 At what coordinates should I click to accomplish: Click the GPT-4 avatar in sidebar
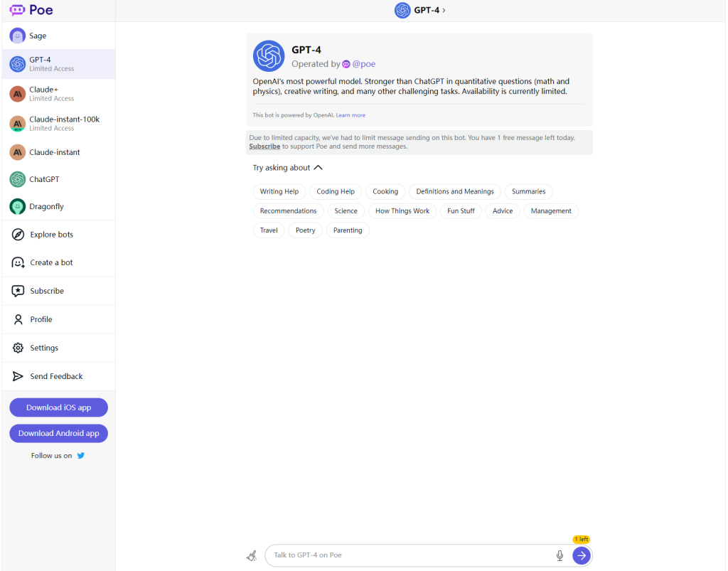coord(18,64)
